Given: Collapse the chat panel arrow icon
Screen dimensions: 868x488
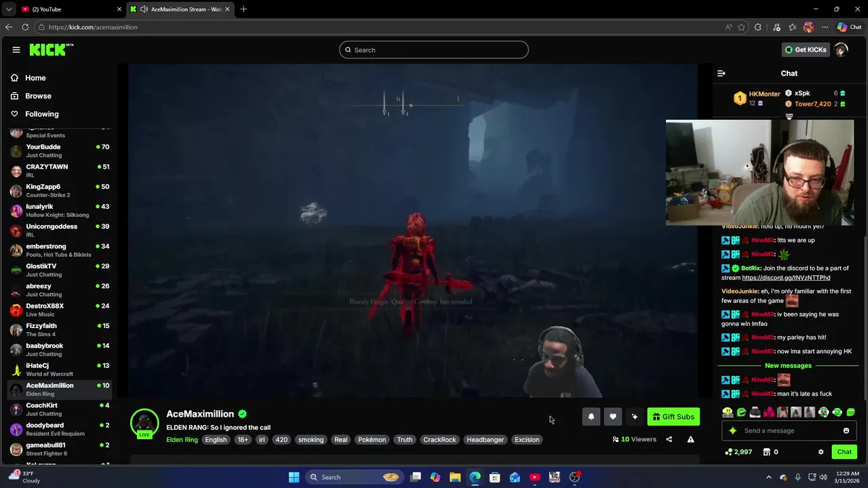Looking at the screenshot, I should tap(722, 73).
